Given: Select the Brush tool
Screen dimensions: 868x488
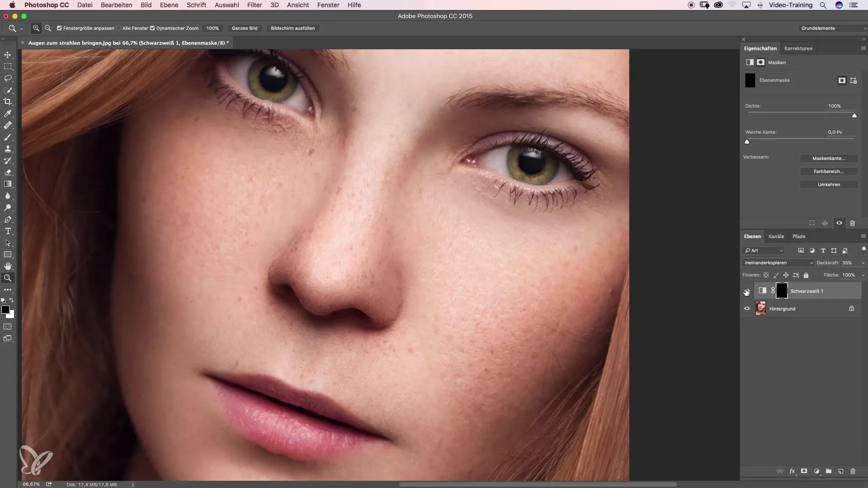Looking at the screenshot, I should 8,137.
